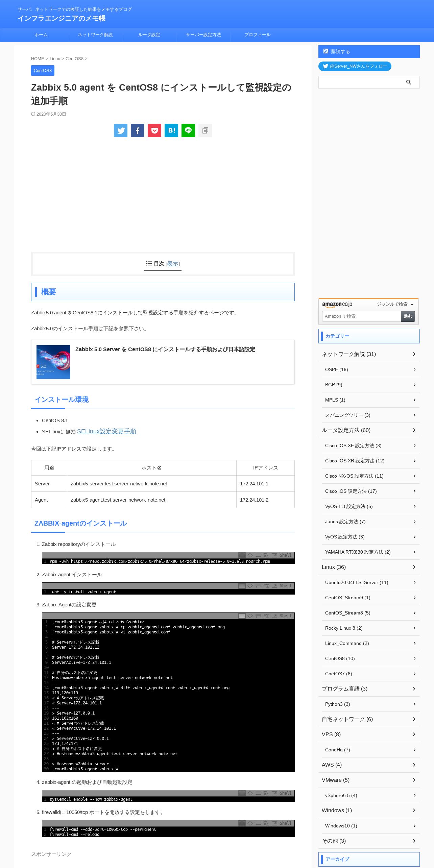Click the CentOS8 category tag
The height and width of the screenshot is (868, 434).
(43, 71)
